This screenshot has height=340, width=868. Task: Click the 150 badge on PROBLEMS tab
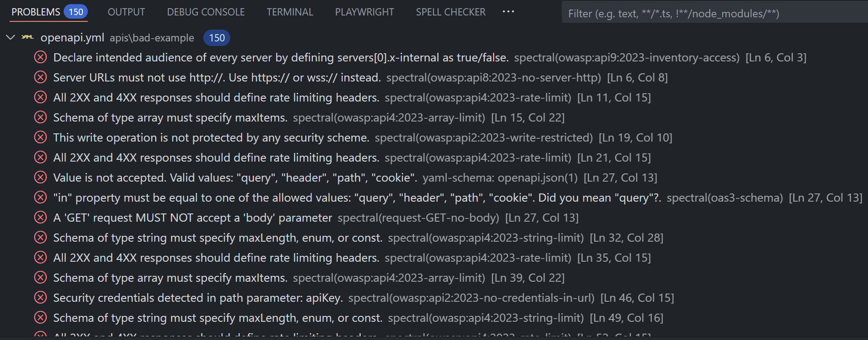click(76, 12)
